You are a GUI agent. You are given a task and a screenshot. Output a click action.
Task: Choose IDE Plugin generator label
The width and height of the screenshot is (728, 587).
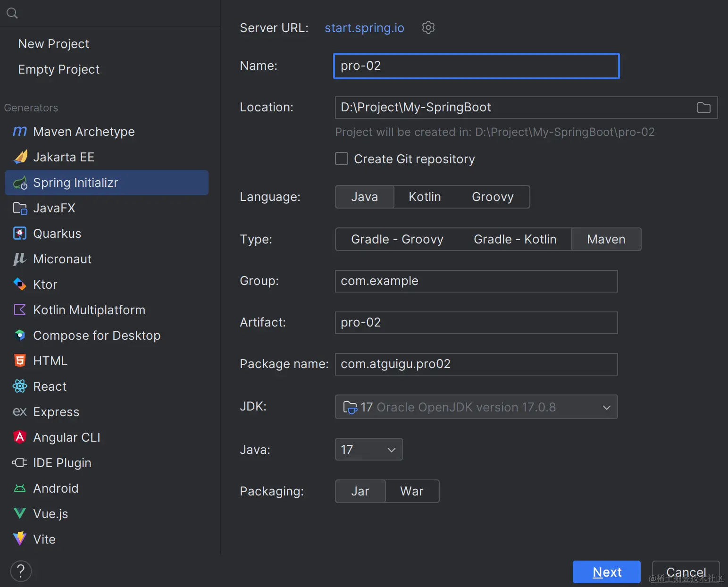(x=62, y=463)
